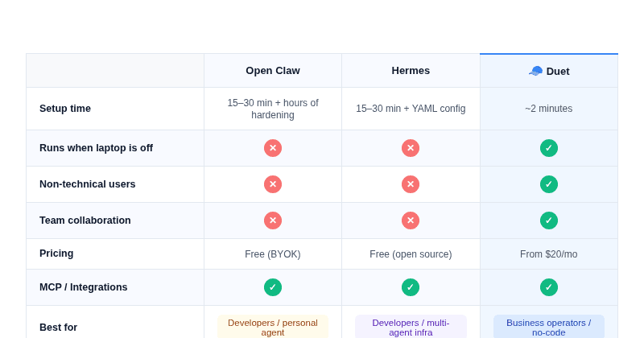
Task: Click Duet green check for Team collaboration
Action: 549,221
